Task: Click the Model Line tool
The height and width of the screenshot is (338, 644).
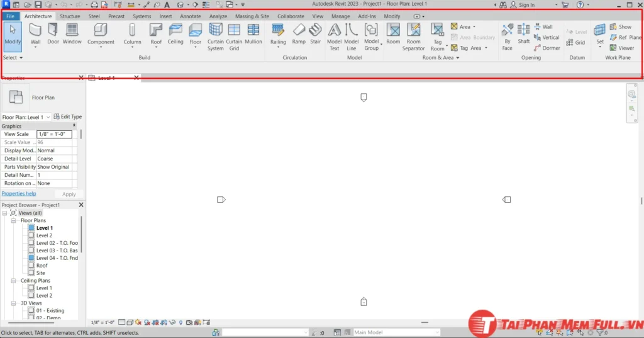Action: (351, 37)
